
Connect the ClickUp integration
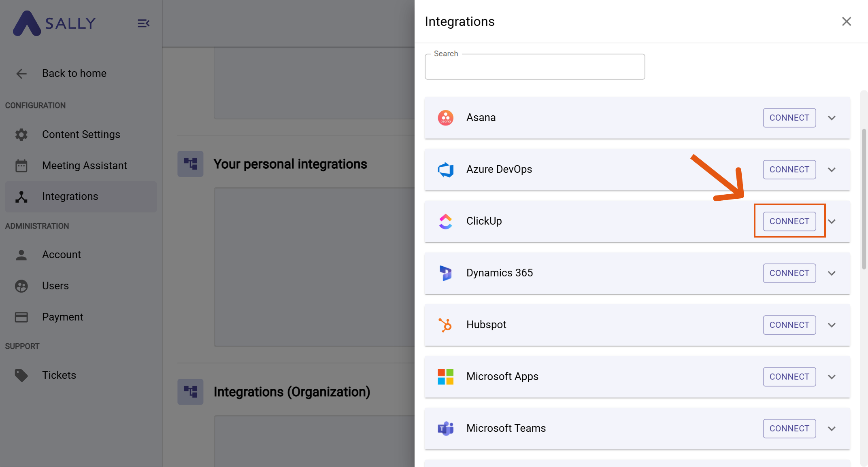(x=789, y=221)
